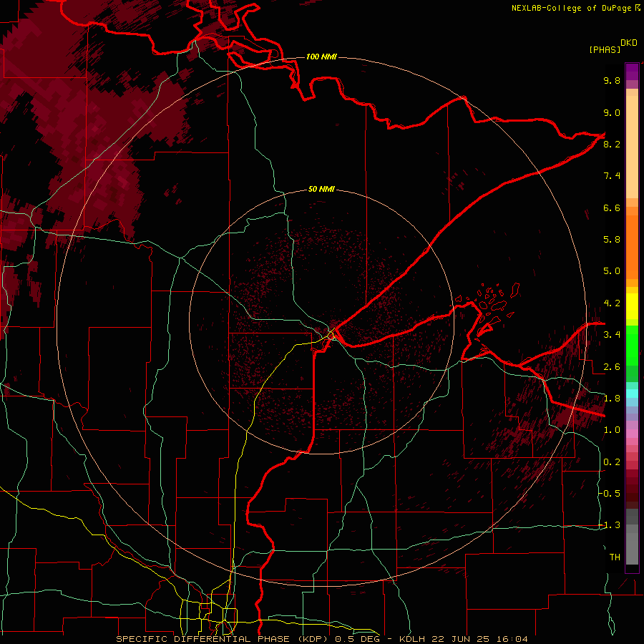The width and height of the screenshot is (644, 644).
Task: Click the 6.6 scale value
Action: click(612, 208)
